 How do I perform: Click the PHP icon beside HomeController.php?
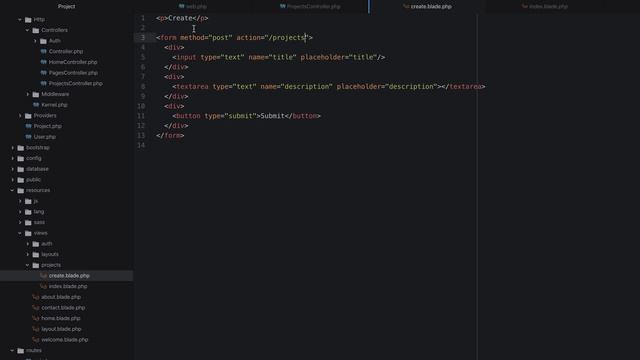click(x=44, y=62)
